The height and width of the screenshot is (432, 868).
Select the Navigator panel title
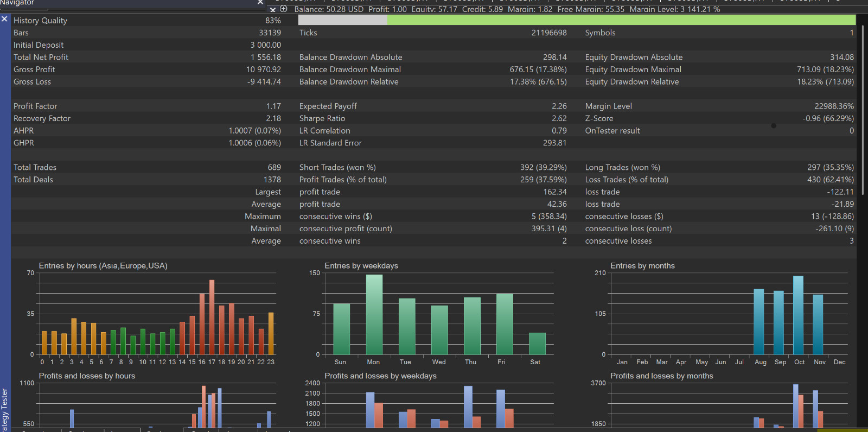17,3
